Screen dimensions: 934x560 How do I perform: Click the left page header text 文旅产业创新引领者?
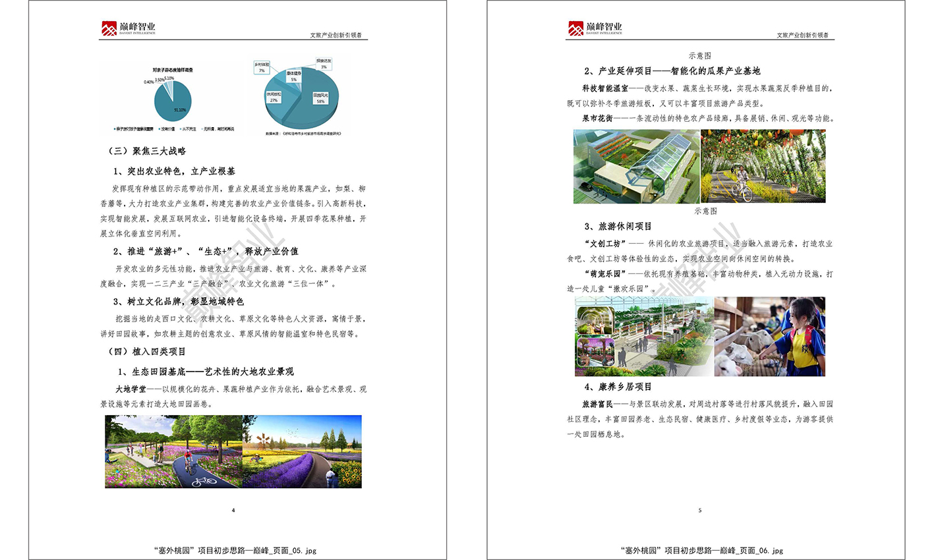pos(336,35)
